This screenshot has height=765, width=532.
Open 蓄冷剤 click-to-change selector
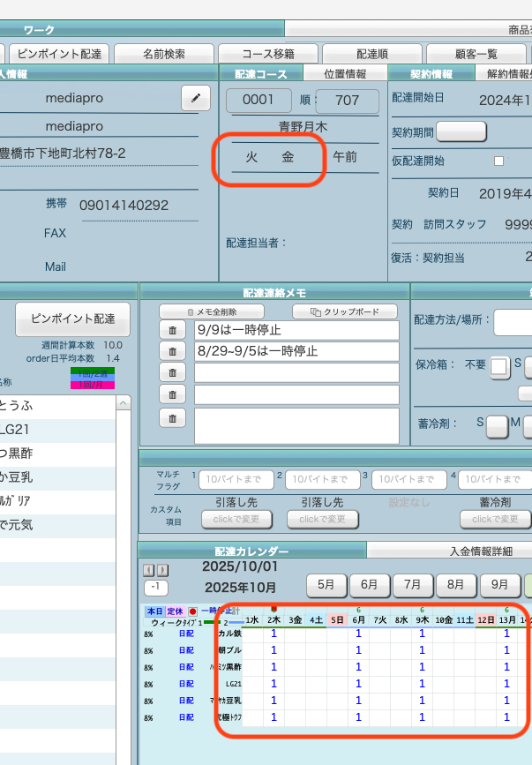[494, 520]
